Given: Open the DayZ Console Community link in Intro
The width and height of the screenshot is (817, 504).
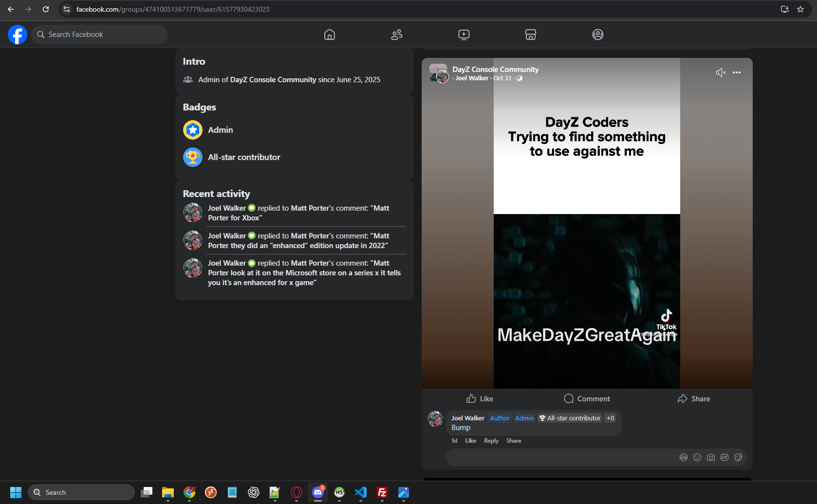Looking at the screenshot, I should coord(273,80).
